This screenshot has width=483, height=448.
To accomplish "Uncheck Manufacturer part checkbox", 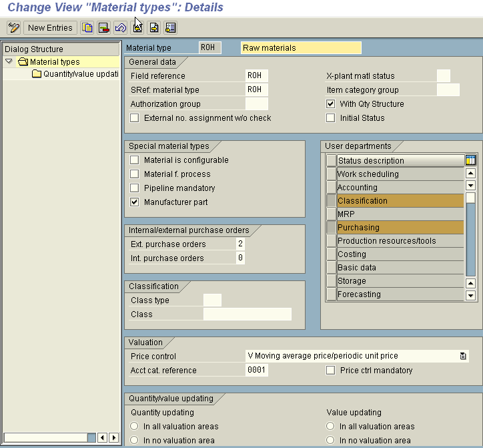I will click(134, 202).
